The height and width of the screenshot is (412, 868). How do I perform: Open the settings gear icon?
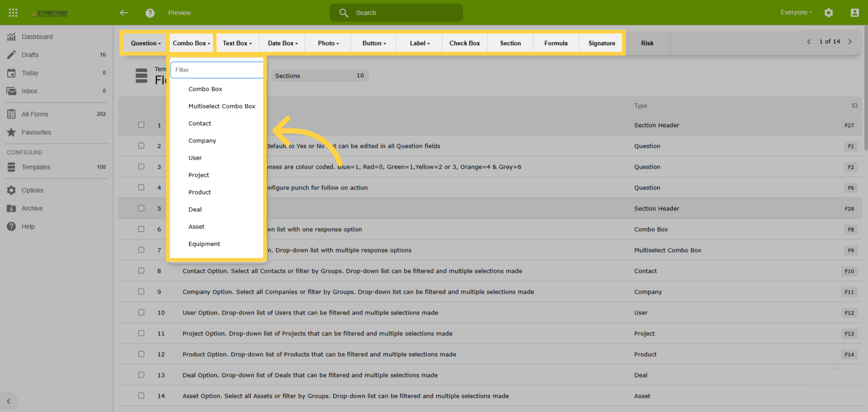pyautogui.click(x=829, y=13)
